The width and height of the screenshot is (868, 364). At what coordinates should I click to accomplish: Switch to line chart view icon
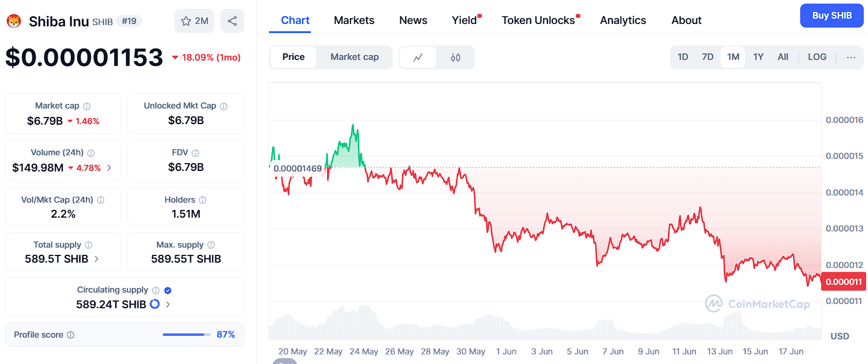(418, 58)
